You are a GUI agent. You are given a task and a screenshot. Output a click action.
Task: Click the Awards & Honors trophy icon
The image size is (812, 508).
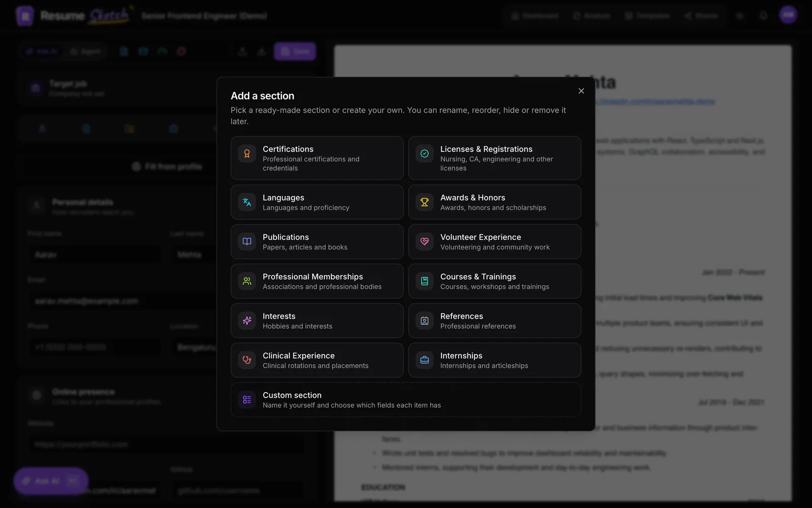(x=425, y=202)
